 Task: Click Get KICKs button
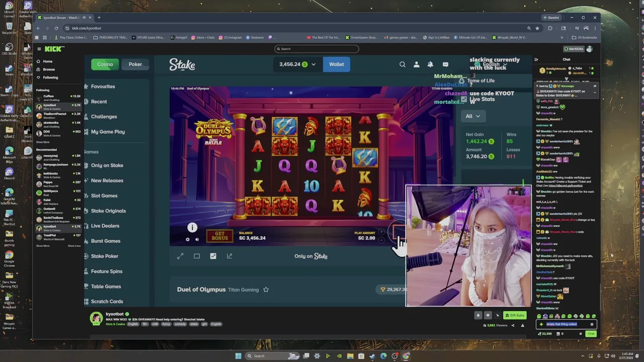coord(574,49)
